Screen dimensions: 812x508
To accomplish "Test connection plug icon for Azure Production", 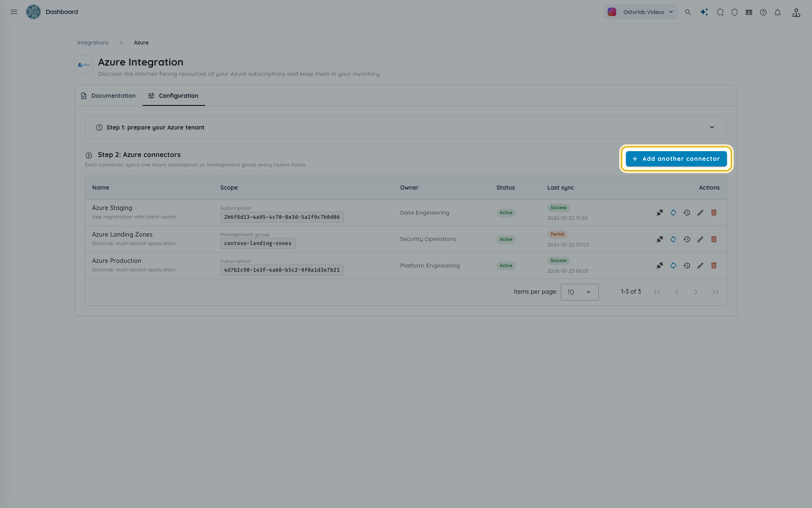I will 660,266.
